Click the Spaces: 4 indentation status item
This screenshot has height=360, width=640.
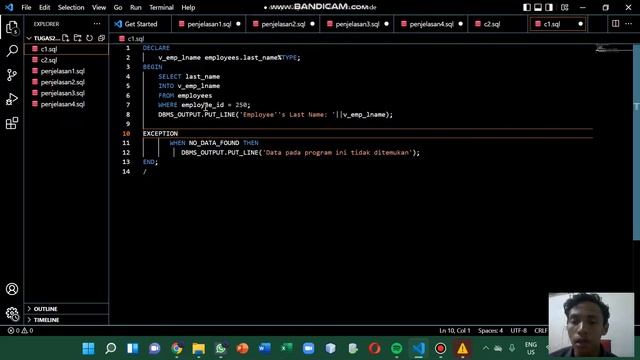tap(490, 331)
